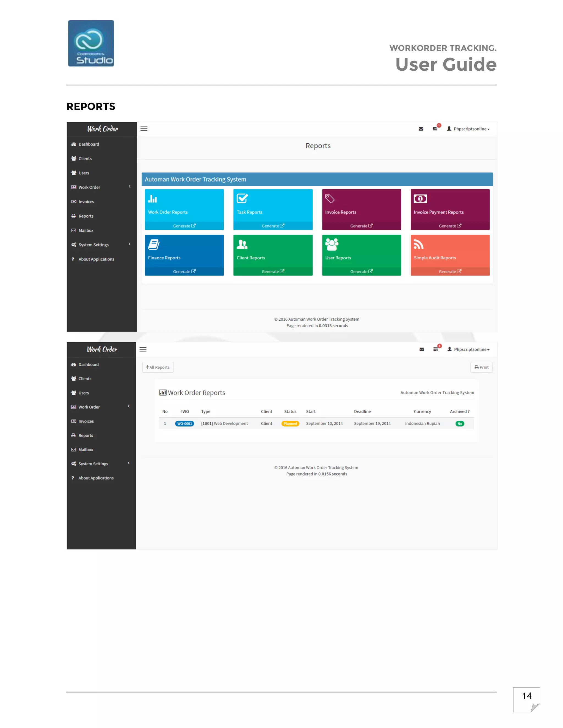This screenshot has width=563, height=728.
Task: Click Generate under Simple Audit Reports
Action: (x=450, y=272)
